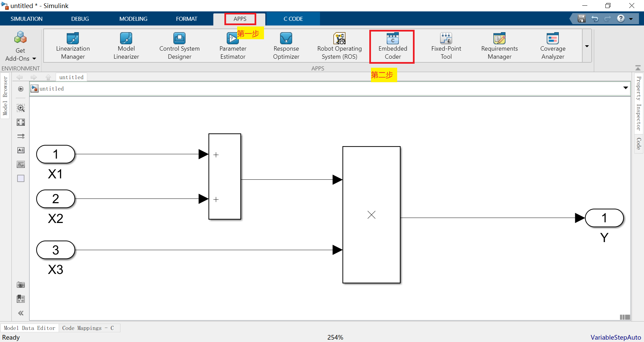Screen dimensions: 644x342
Task: Select the Y outport block
Action: point(604,218)
